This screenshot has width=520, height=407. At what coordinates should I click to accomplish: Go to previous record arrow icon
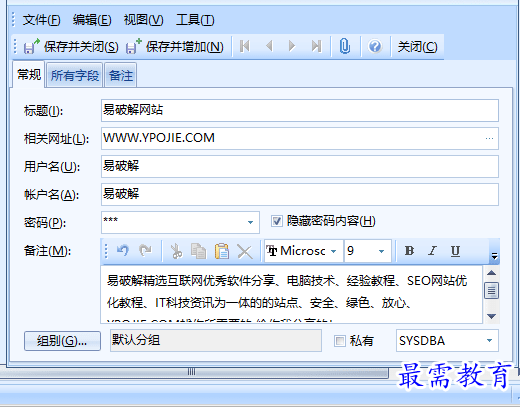269,46
